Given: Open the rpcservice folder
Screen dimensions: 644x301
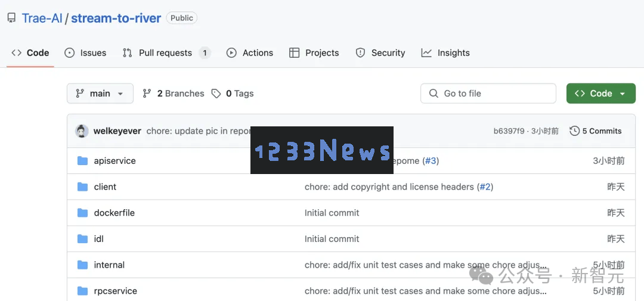Looking at the screenshot, I should click(116, 291).
